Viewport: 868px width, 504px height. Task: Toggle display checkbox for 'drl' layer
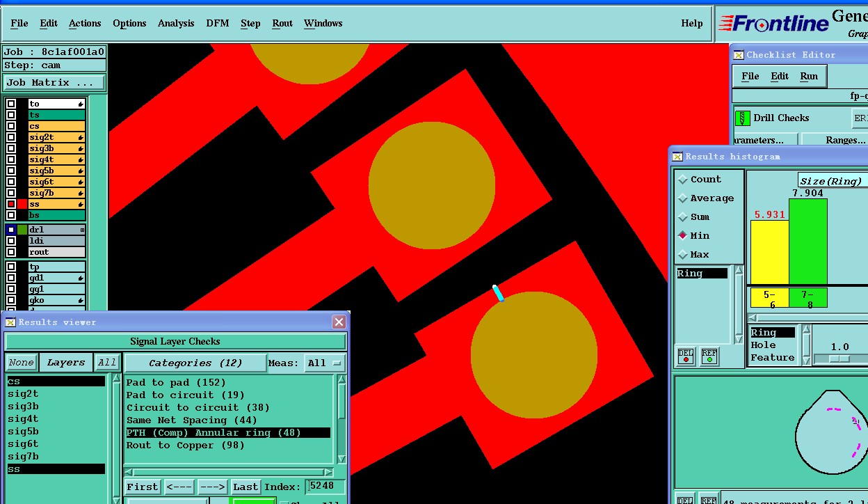click(11, 230)
